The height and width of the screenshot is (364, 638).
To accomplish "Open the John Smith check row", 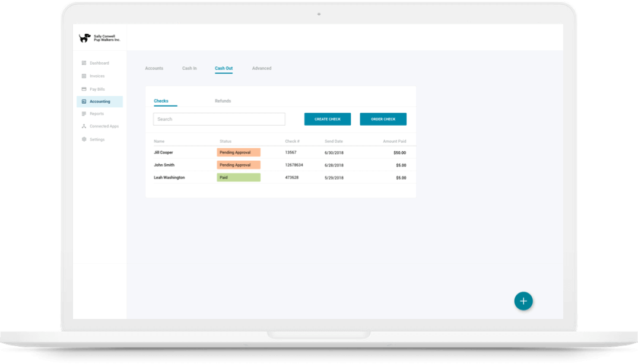I will click(164, 165).
